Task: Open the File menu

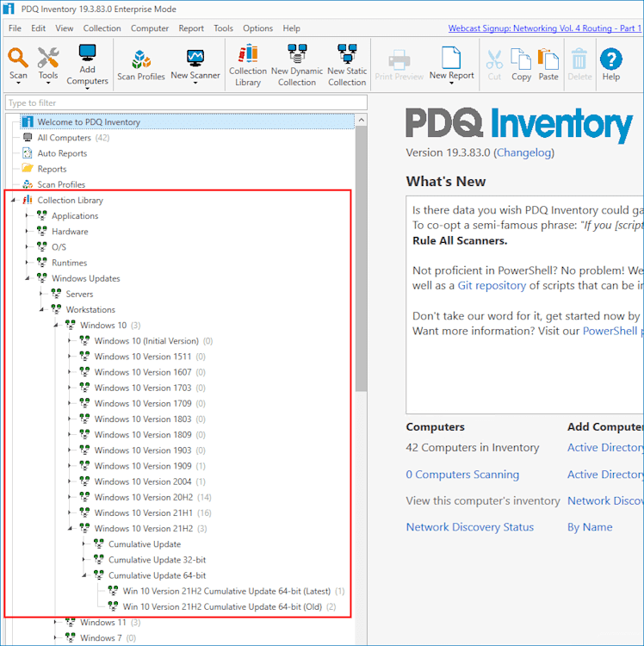Action: (15, 28)
